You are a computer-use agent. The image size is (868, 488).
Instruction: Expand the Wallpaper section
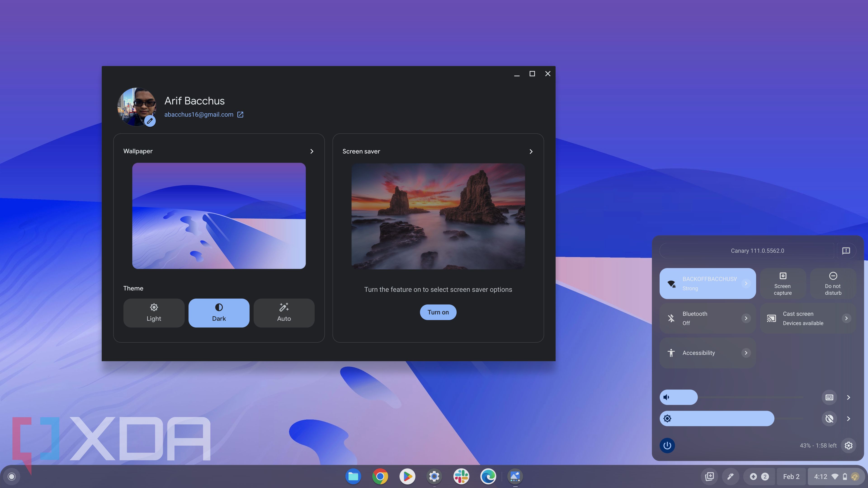pos(311,151)
